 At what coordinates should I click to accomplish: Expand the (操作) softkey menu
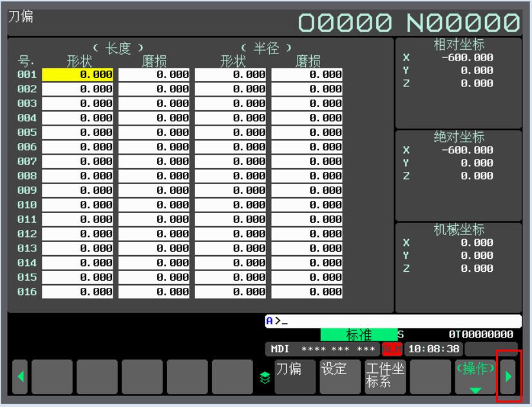click(475, 377)
